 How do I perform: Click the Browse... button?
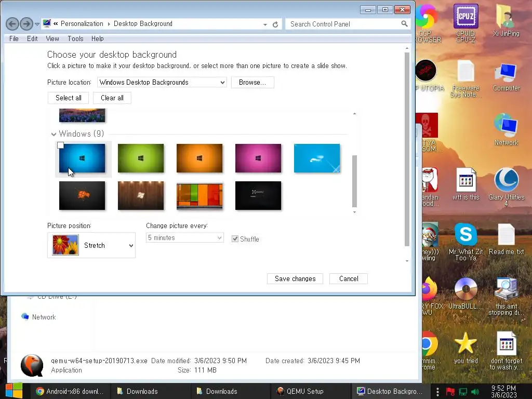tap(252, 82)
